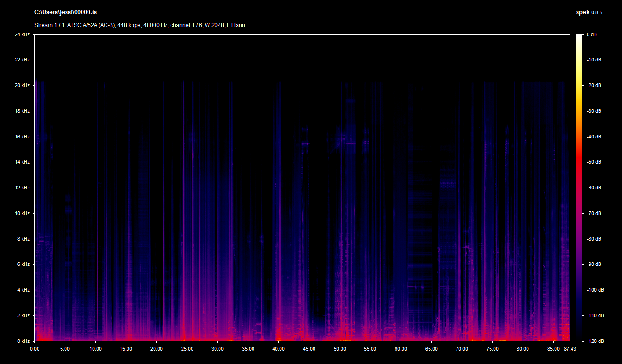The height and width of the screenshot is (364, 622).
Task: Click the 0 dB label on the scale
Action: pyautogui.click(x=592, y=35)
